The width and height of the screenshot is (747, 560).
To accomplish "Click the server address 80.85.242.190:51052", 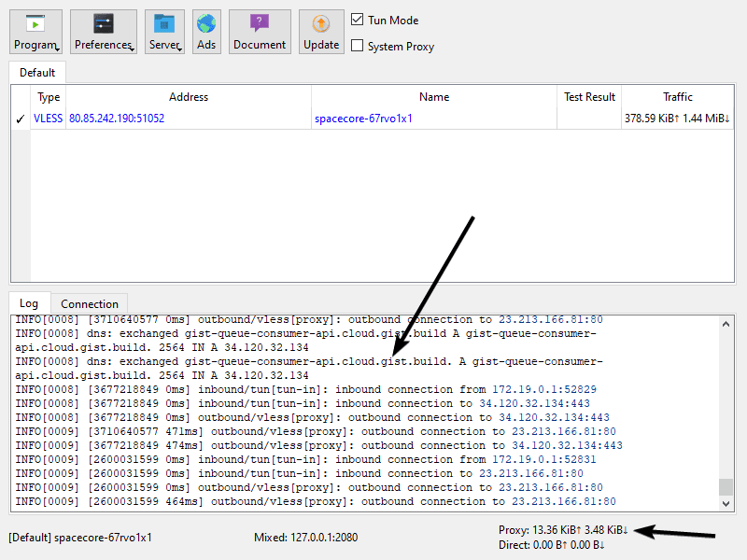I will (117, 119).
